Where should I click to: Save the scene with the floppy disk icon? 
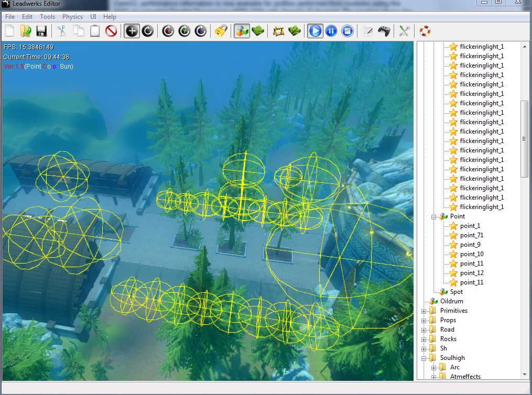[41, 31]
